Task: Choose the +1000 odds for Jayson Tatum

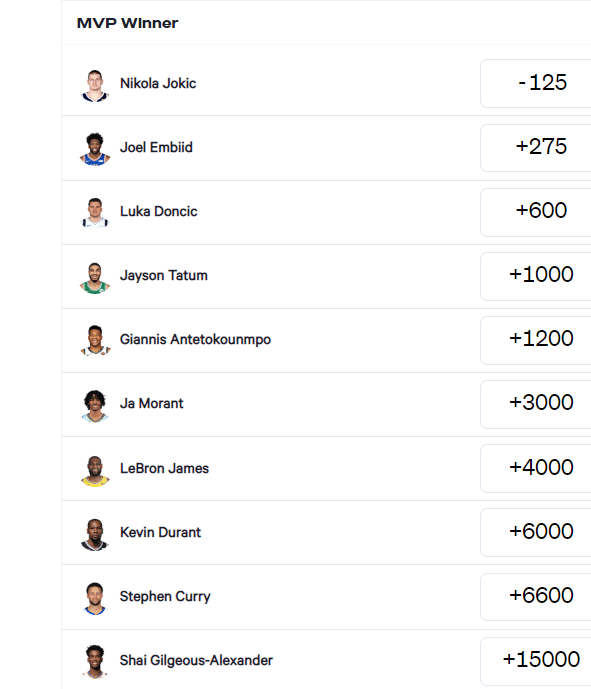Action: 536,276
